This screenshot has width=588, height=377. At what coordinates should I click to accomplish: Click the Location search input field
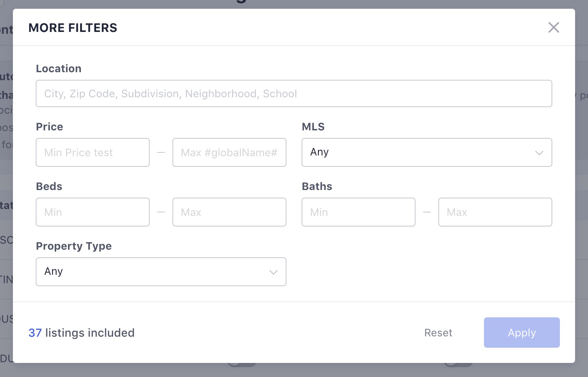pos(294,93)
